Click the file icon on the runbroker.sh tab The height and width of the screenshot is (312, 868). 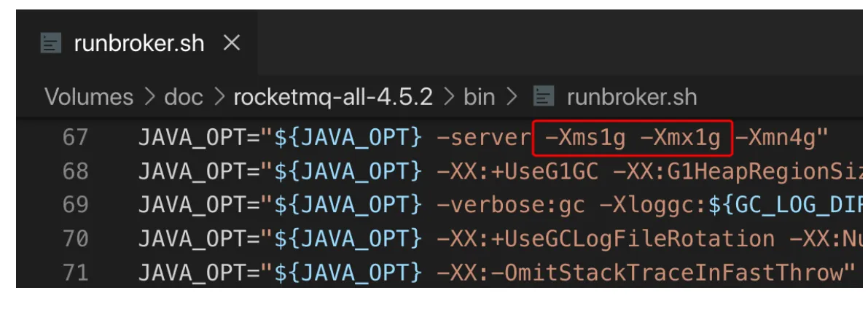click(50, 44)
